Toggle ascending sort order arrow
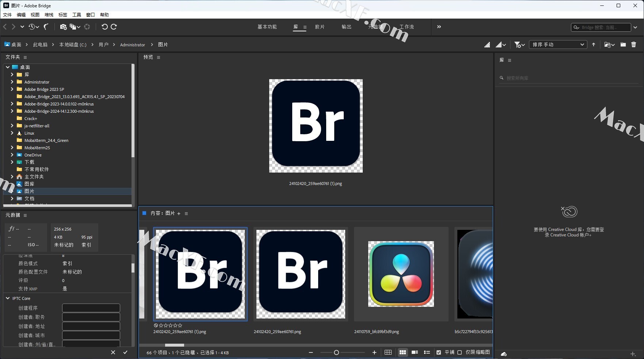The image size is (644, 359). 594,45
